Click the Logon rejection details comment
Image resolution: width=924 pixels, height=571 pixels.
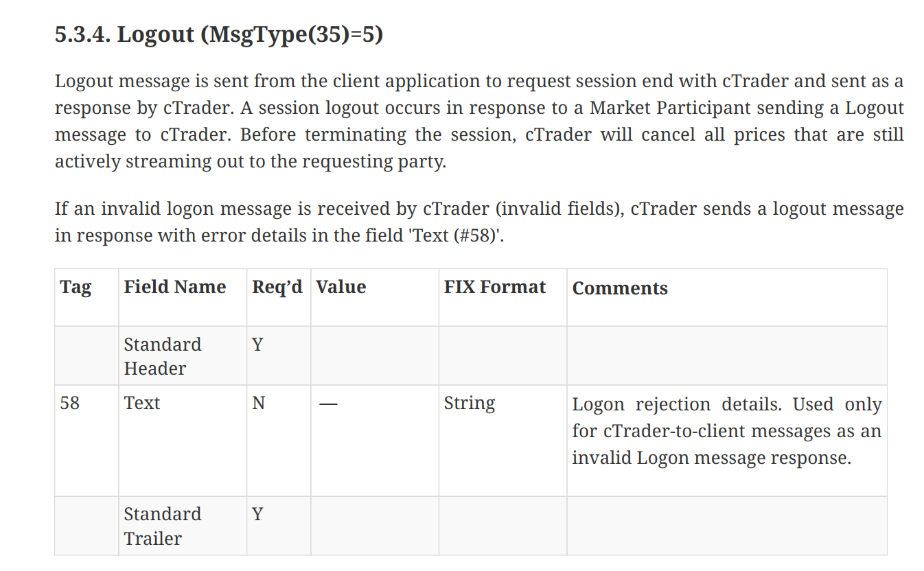[x=727, y=431]
